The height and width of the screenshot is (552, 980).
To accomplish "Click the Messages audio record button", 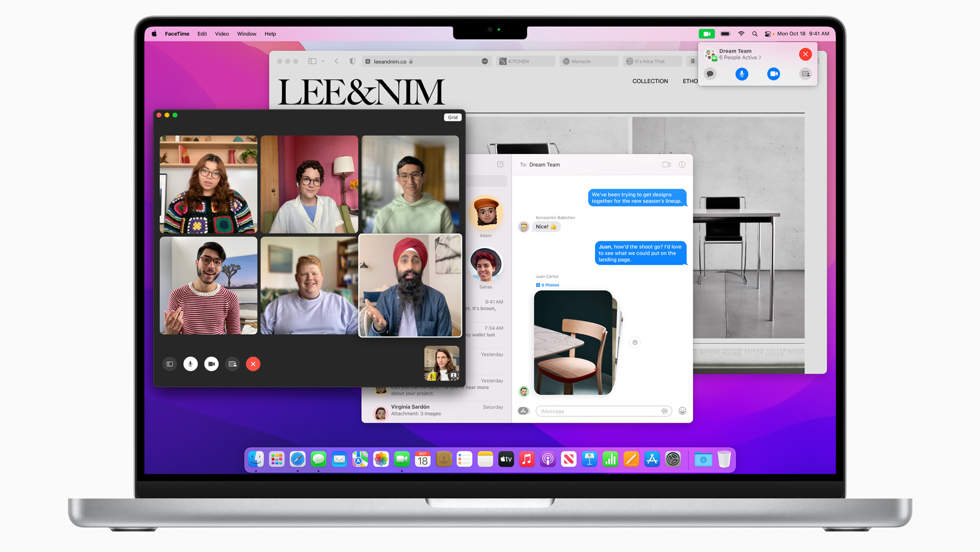I will [x=663, y=410].
